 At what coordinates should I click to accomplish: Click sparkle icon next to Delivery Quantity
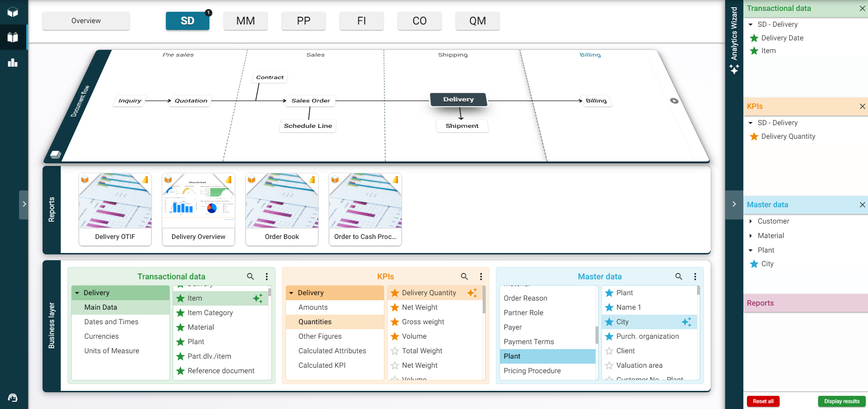coord(472,293)
